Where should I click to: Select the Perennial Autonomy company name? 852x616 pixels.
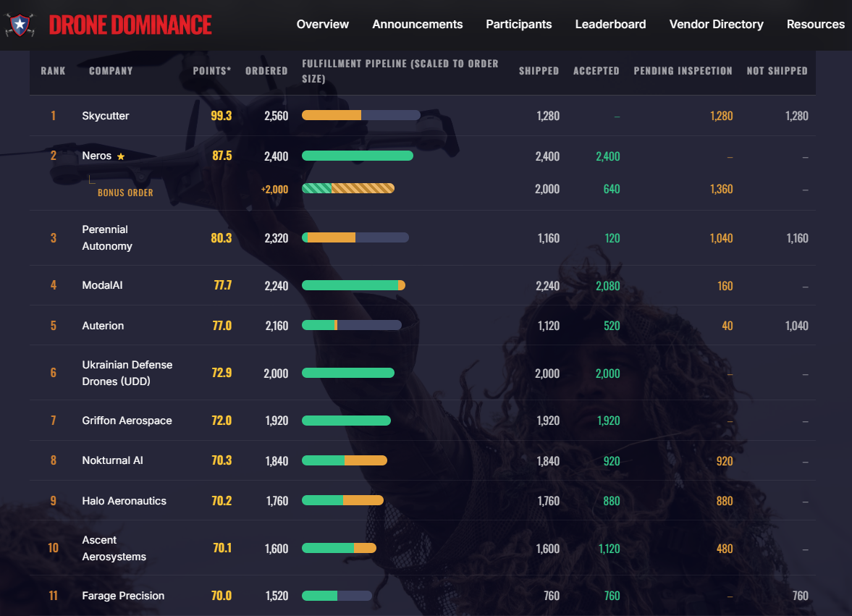107,238
